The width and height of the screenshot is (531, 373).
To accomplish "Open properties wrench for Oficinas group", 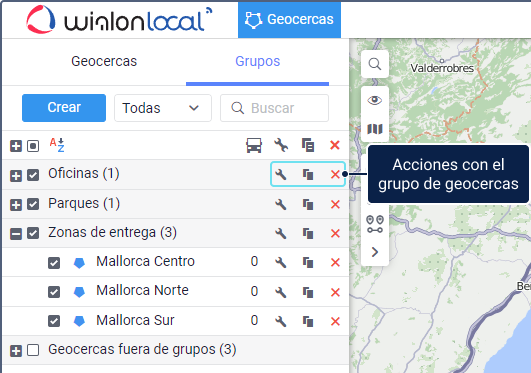I will 281,174.
